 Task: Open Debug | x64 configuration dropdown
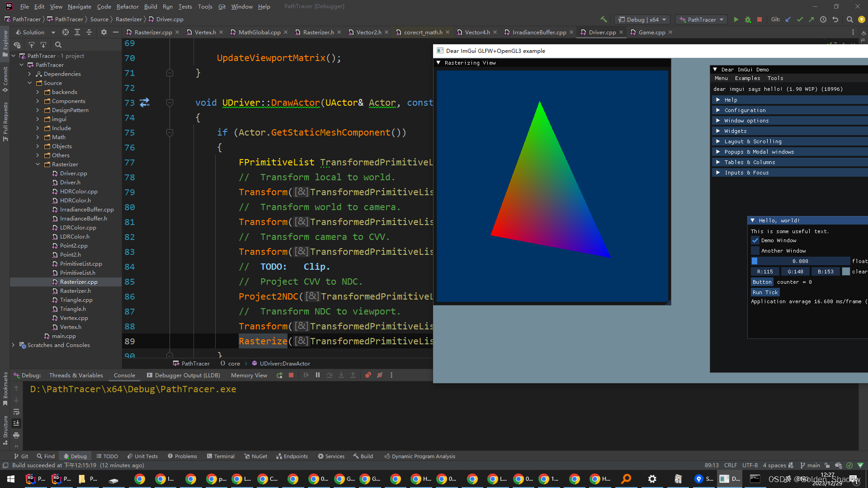click(642, 19)
